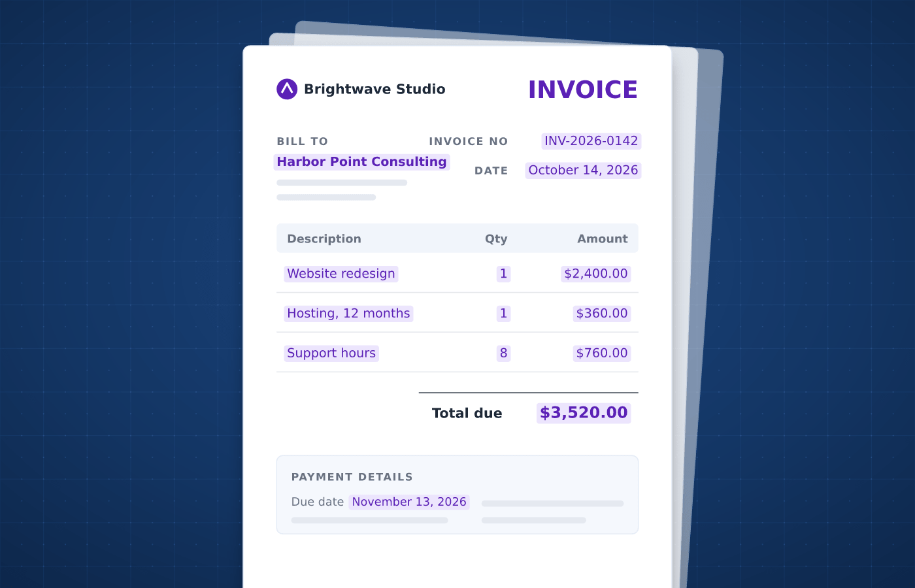Select the invoice number INV-2026-0142

click(x=591, y=141)
